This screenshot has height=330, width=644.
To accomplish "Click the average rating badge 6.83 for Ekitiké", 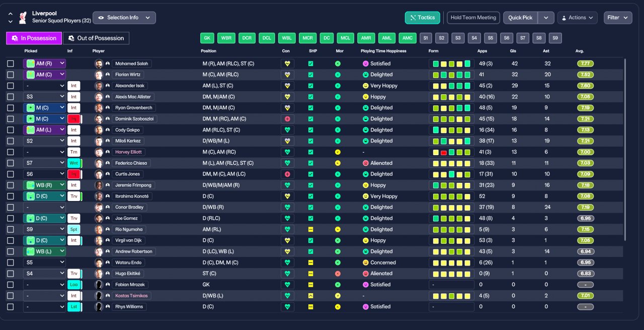I will point(585,274).
